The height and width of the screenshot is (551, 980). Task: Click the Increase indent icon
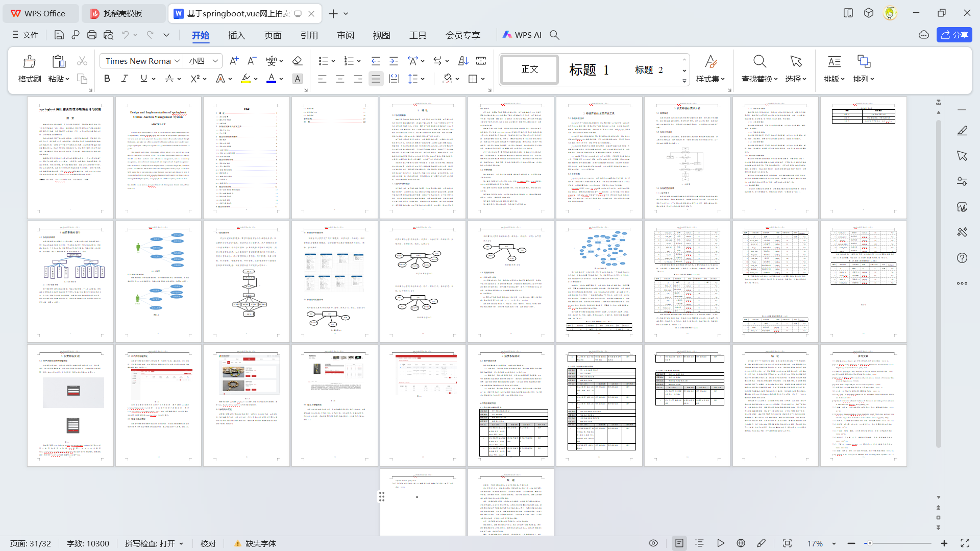394,61
